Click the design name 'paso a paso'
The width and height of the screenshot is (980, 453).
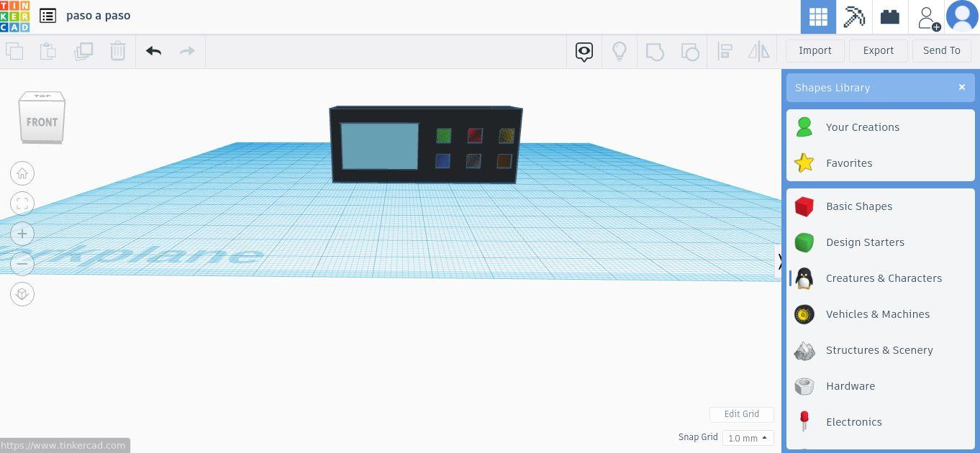coord(98,16)
